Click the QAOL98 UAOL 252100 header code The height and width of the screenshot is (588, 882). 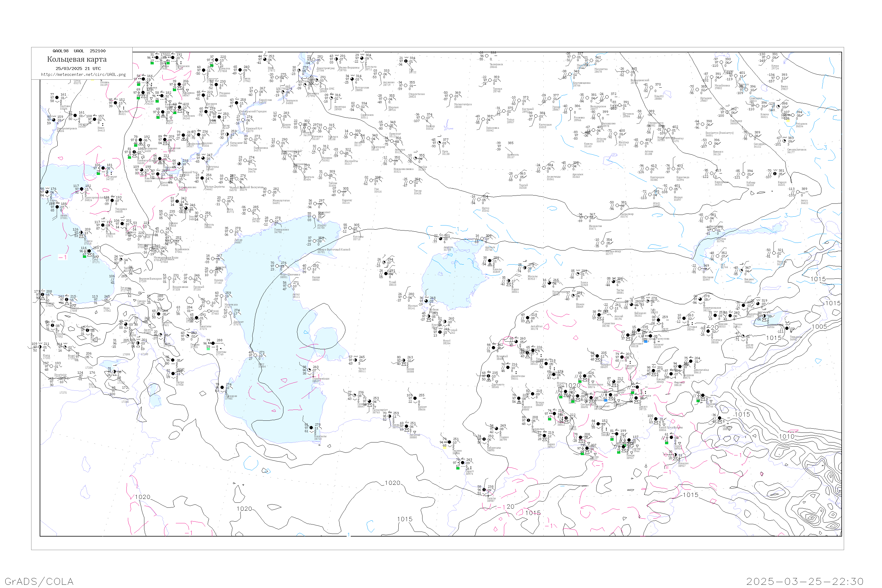click(79, 51)
